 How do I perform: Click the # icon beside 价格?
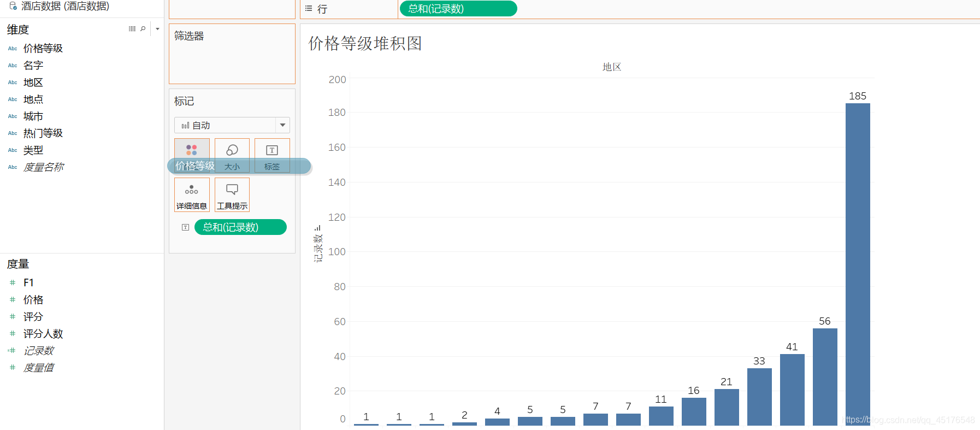(x=13, y=299)
